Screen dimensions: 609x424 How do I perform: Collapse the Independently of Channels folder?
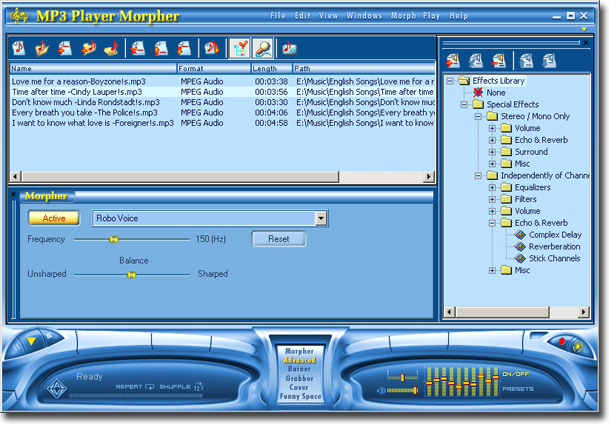click(478, 176)
